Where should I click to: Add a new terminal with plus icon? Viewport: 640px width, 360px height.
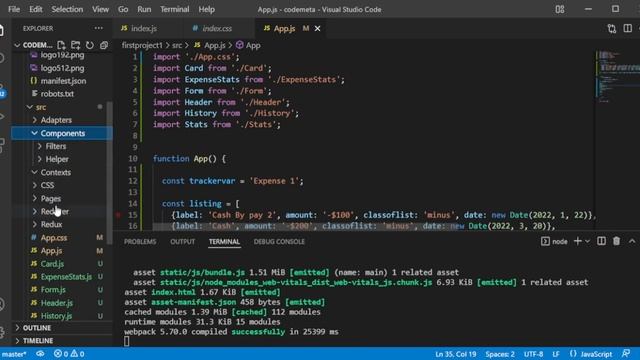click(578, 241)
